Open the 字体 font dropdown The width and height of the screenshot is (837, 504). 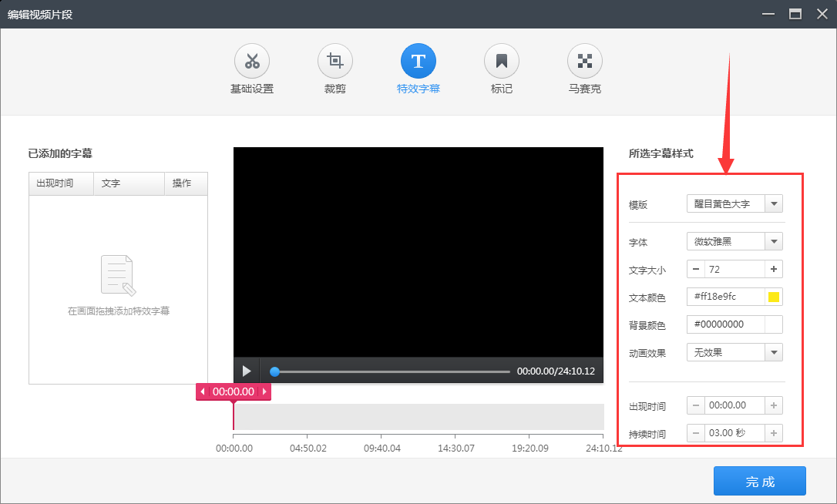(774, 241)
